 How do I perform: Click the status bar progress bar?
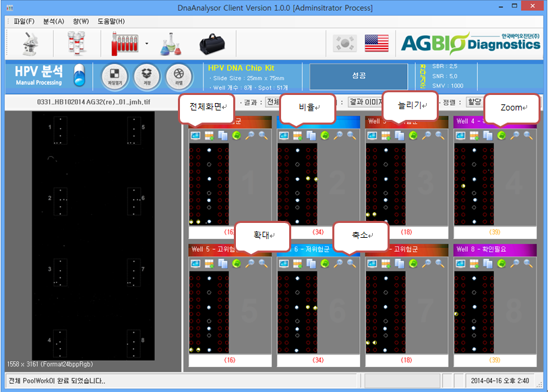pos(402,381)
